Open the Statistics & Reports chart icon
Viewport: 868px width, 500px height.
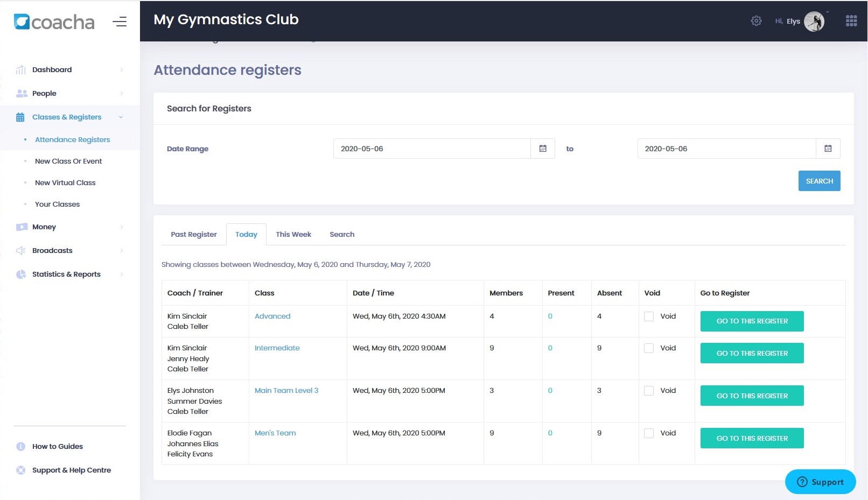point(20,274)
